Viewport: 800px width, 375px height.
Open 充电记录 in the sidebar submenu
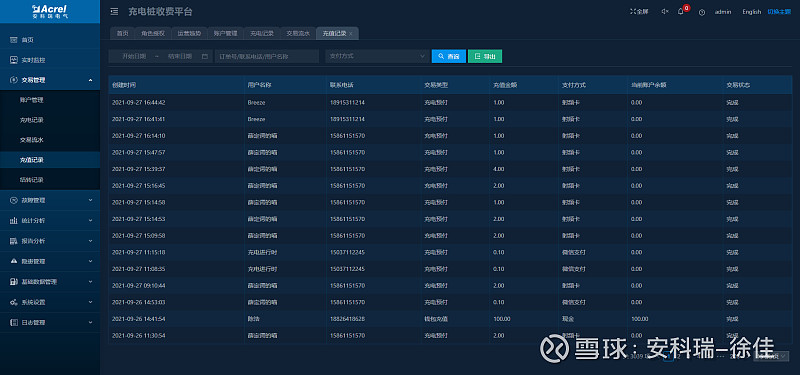point(32,120)
